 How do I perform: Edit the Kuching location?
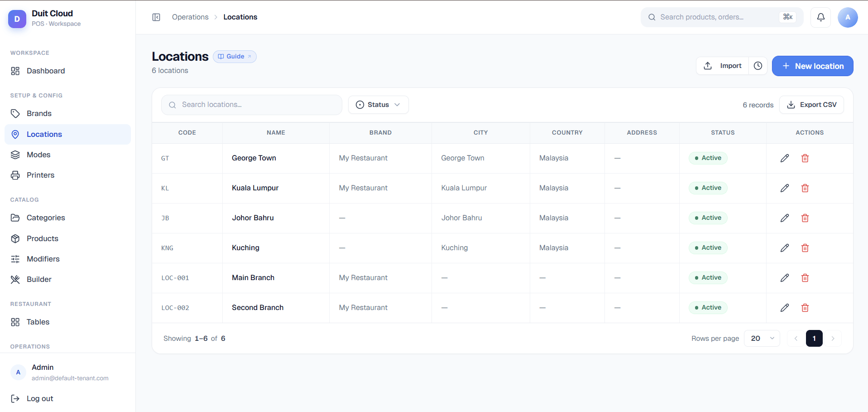(785, 248)
